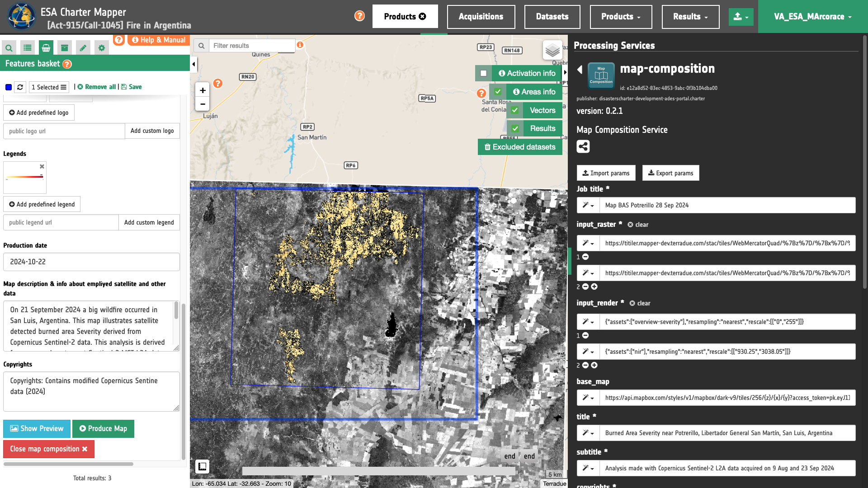Click the filter results search icon

click(x=202, y=46)
